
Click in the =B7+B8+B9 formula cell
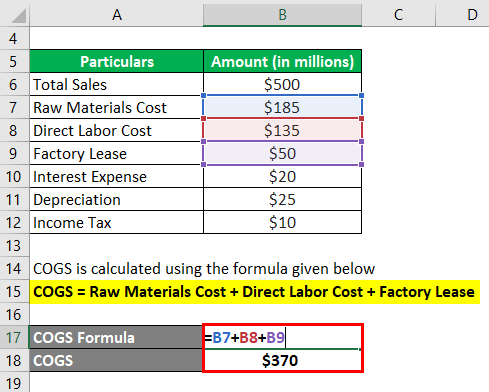point(282,337)
